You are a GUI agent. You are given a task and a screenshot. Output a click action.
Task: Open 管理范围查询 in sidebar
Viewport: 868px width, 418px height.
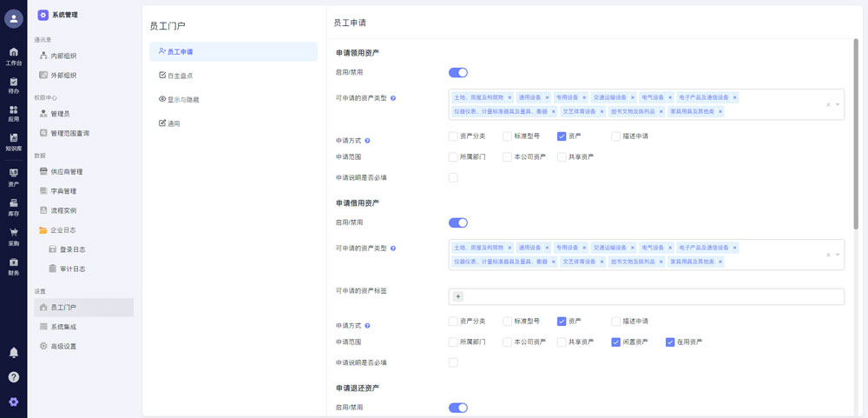(83, 133)
